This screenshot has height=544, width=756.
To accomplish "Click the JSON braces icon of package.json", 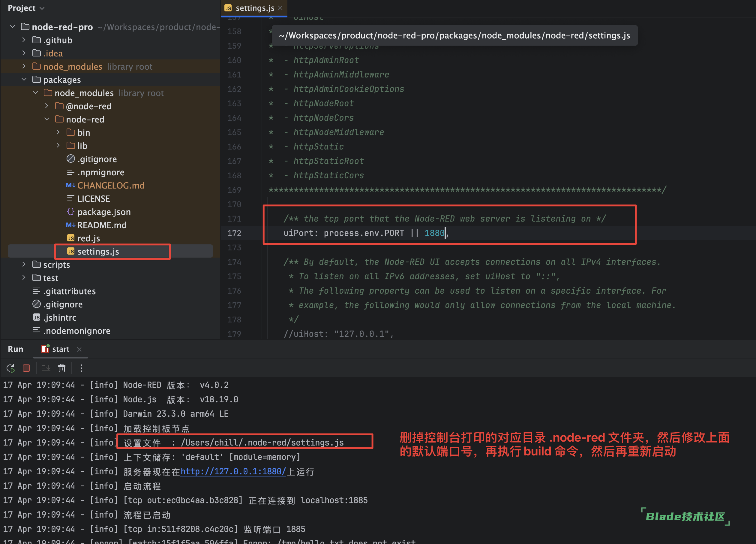I will click(x=71, y=211).
